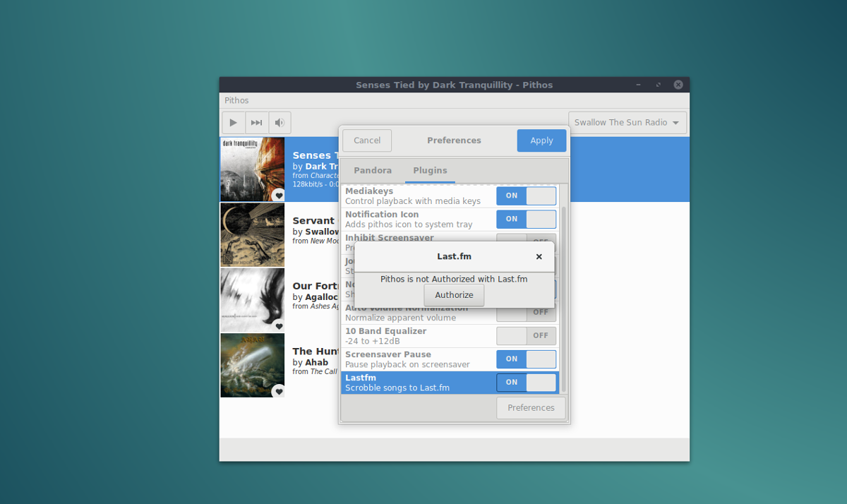Select the 10 Band Equalizer row text
The width and height of the screenshot is (847, 504).
tap(386, 335)
